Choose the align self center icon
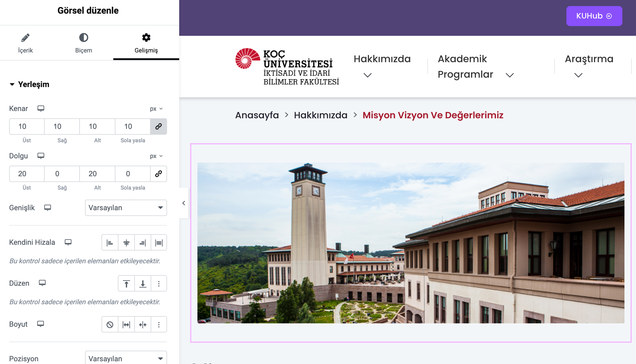The height and width of the screenshot is (364, 636). click(x=126, y=243)
